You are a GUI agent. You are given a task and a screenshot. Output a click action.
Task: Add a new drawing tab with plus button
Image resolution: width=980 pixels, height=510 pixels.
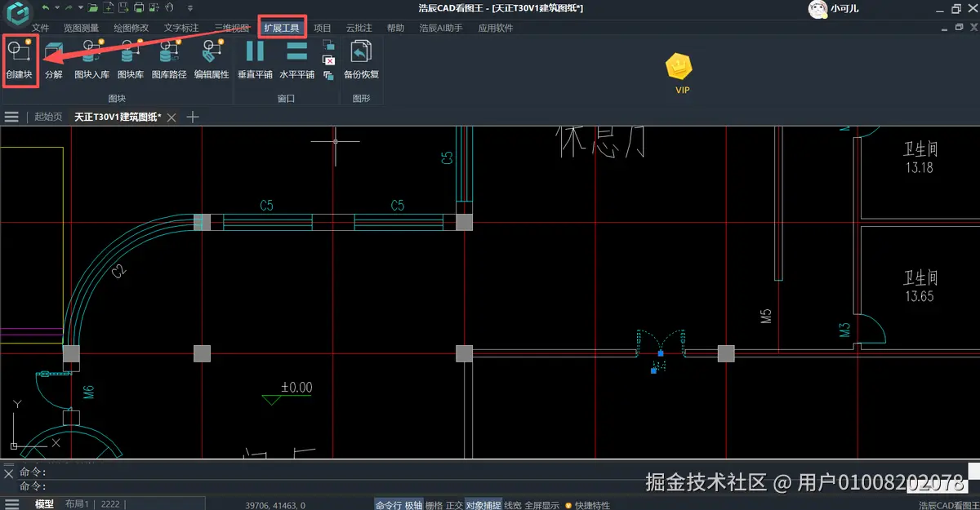click(193, 118)
